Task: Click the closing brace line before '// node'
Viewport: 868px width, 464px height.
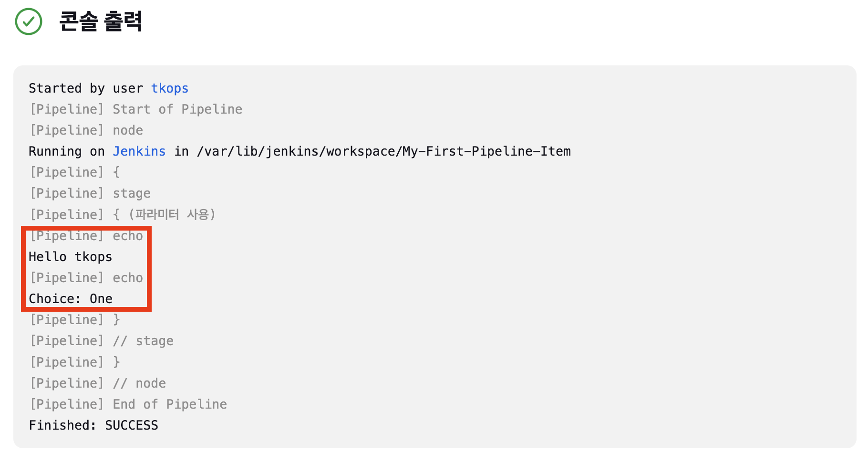Action: pos(75,362)
